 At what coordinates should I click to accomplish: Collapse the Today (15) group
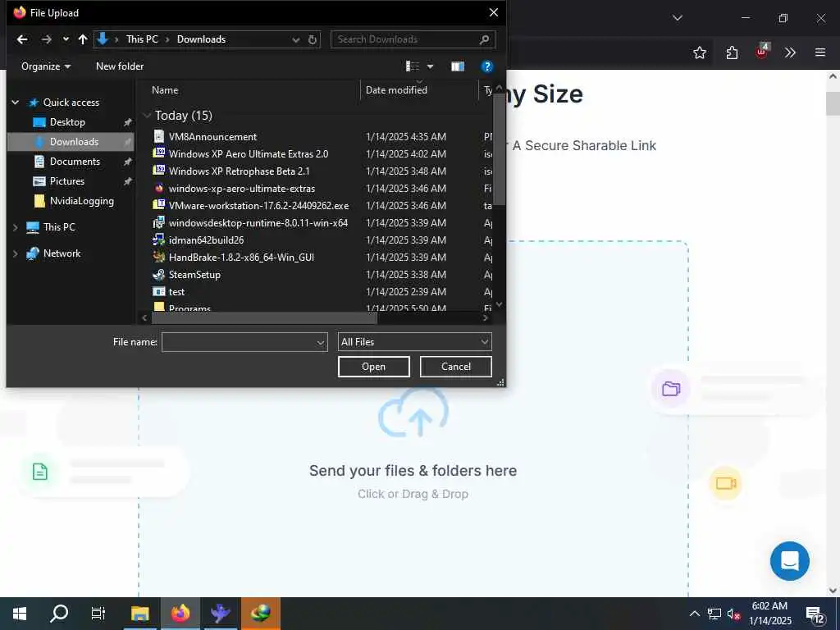tap(146, 116)
